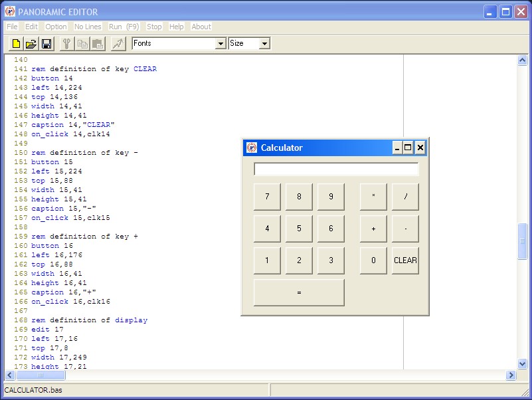Click the CLEAR calculator button
The height and width of the screenshot is (400, 532).
(405, 260)
